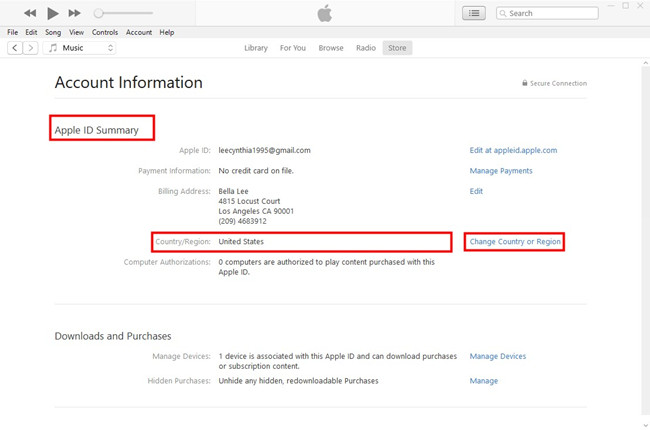Switch to the Library tab
Screen dimensions: 650x430
pyautogui.click(x=256, y=48)
